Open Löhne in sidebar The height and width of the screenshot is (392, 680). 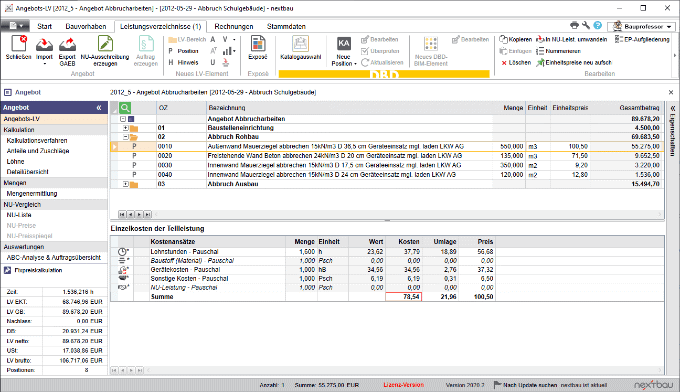point(15,161)
